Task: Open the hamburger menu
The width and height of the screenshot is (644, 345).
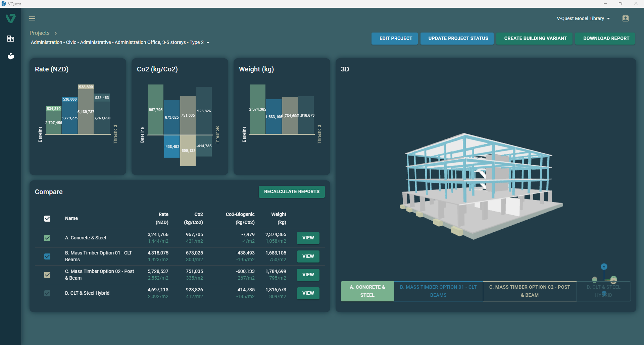Action: pyautogui.click(x=32, y=18)
